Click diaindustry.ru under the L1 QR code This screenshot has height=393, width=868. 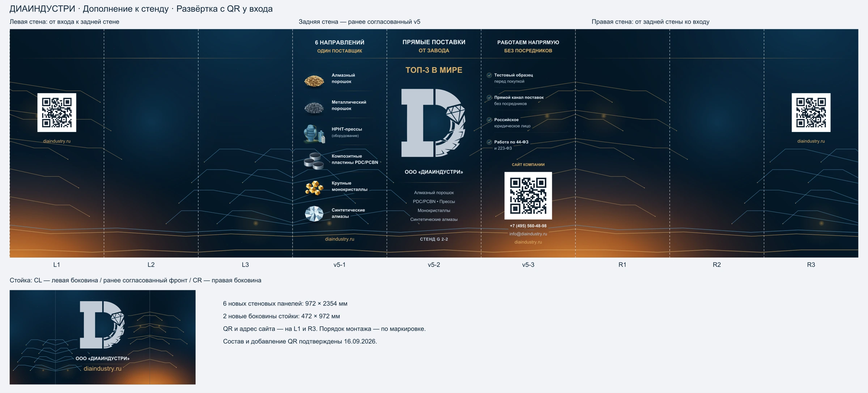(57, 141)
